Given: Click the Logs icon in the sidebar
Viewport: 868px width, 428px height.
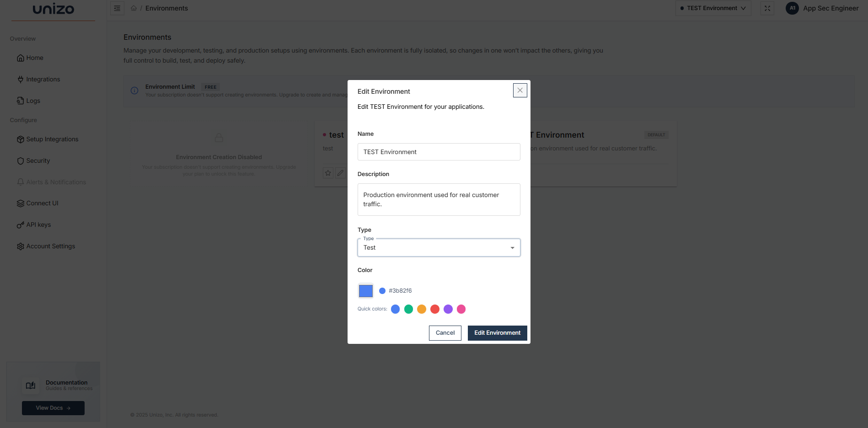Looking at the screenshot, I should click(x=21, y=101).
